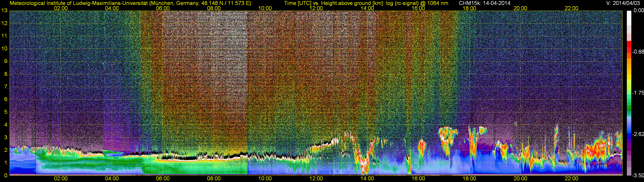Click the 06:00 label on the top time axis
644x182 pixels.
tap(163, 8)
